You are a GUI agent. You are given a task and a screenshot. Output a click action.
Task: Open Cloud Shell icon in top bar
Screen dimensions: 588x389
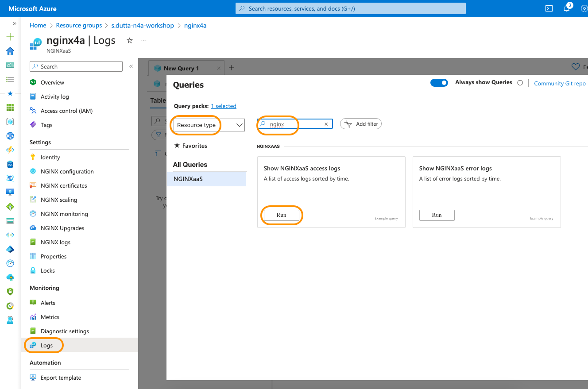point(549,8)
